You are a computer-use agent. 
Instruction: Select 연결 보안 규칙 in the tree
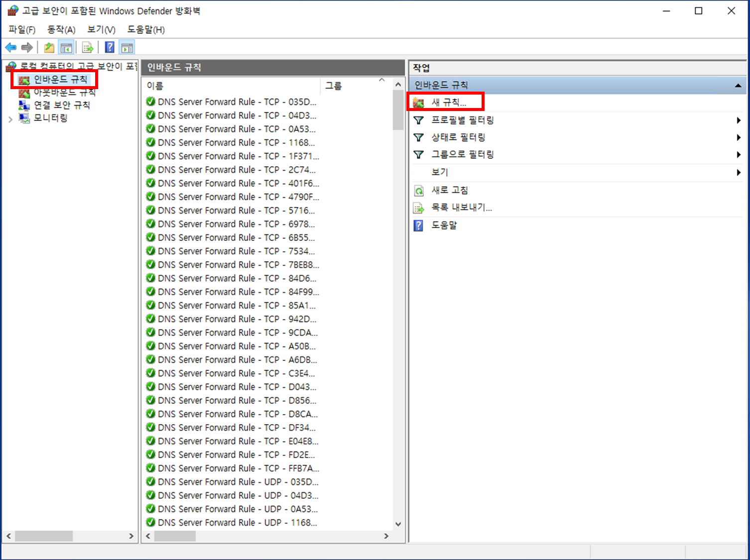click(62, 105)
